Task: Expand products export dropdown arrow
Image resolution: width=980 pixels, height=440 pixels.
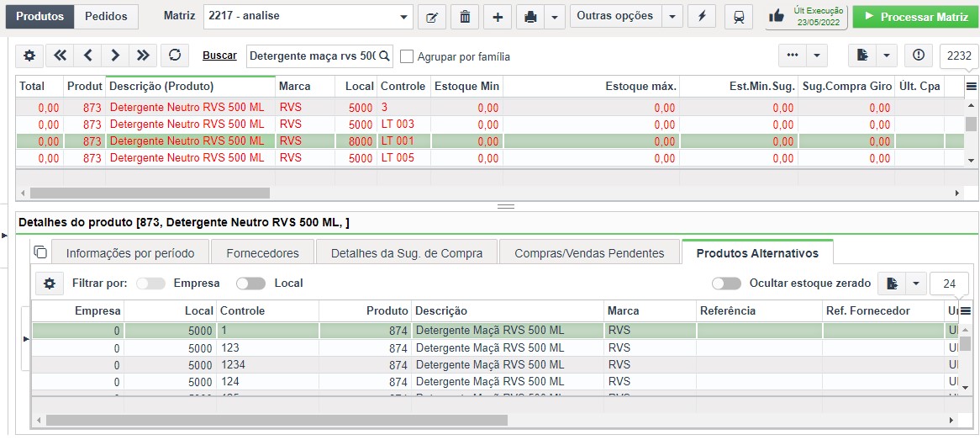Action: pyautogui.click(x=888, y=56)
